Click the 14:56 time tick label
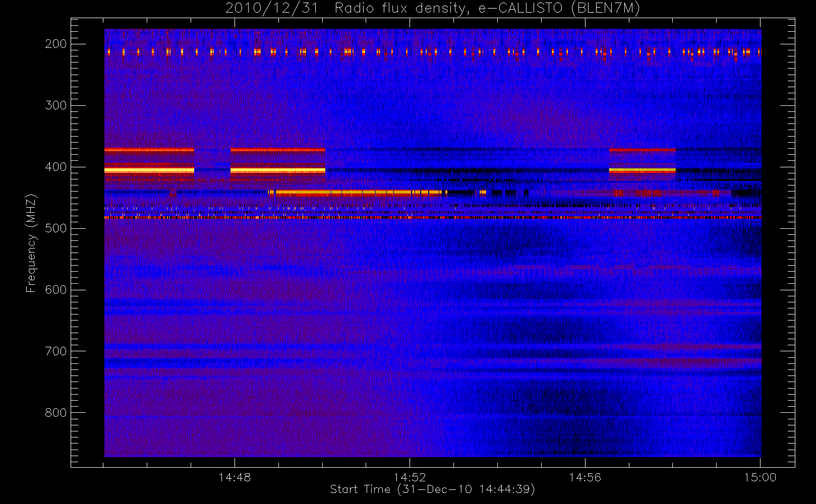 point(585,477)
